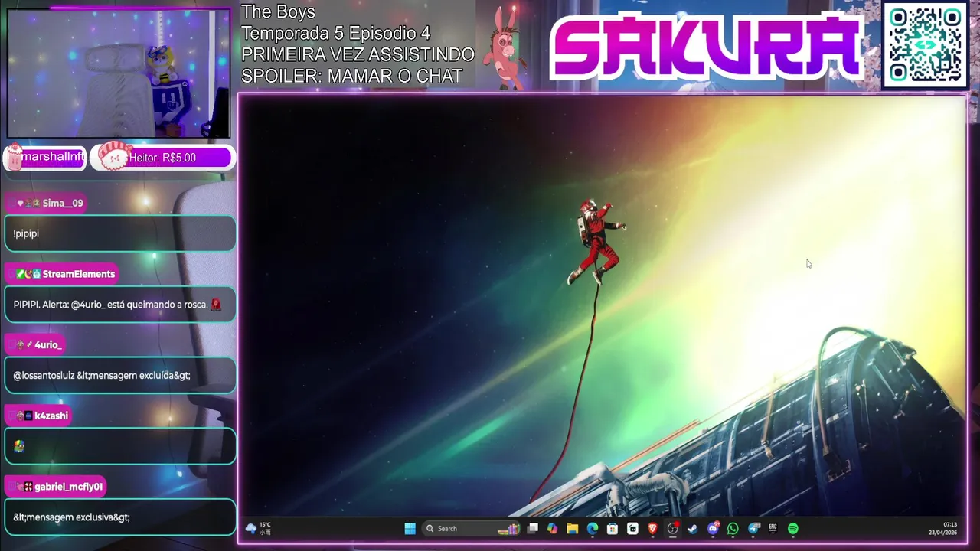Image resolution: width=980 pixels, height=551 pixels.
Task: Click the taskbar Search box
Action: tap(471, 528)
